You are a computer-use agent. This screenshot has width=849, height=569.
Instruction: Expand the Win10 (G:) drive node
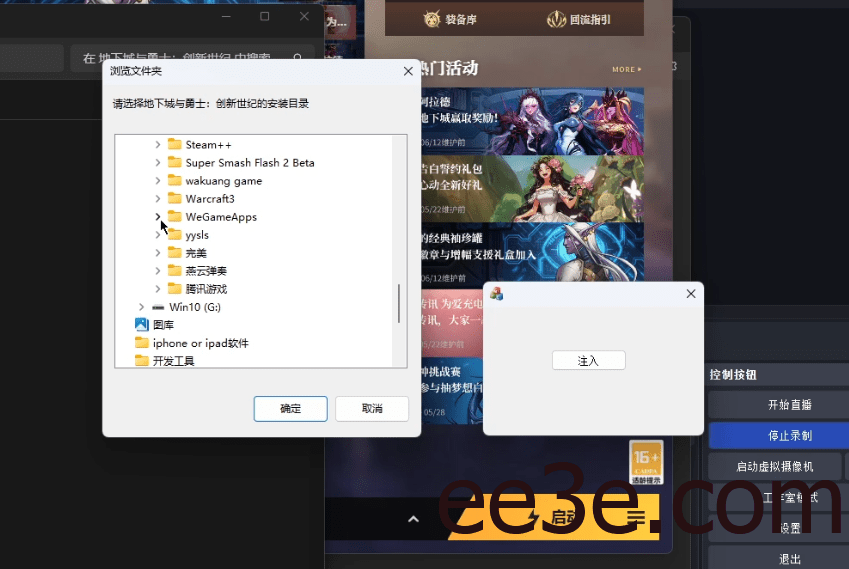(141, 307)
